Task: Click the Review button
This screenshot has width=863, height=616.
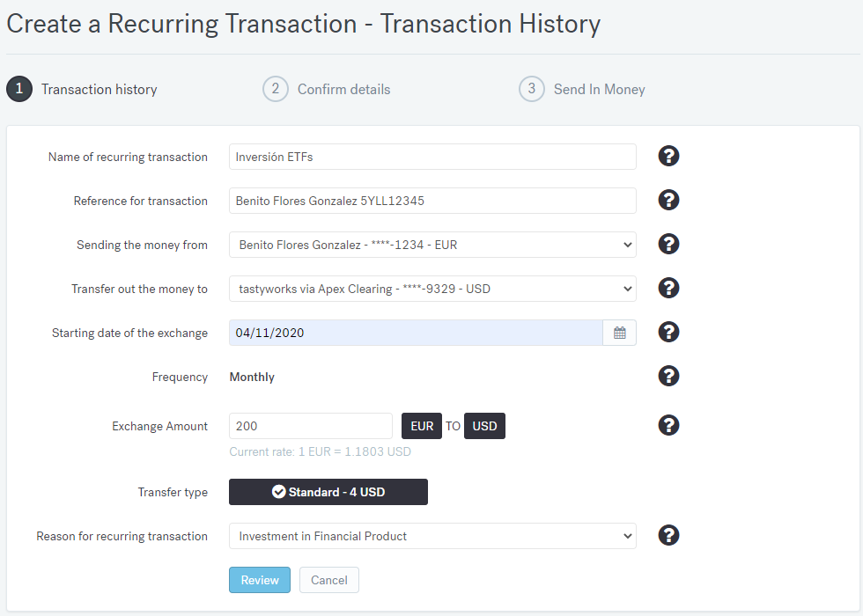Action: point(260,580)
